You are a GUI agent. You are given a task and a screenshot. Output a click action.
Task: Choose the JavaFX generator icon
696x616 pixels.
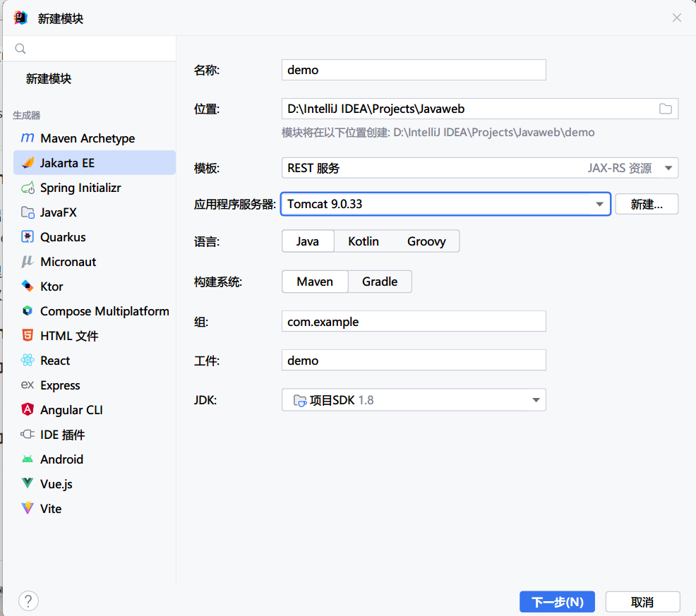point(28,212)
